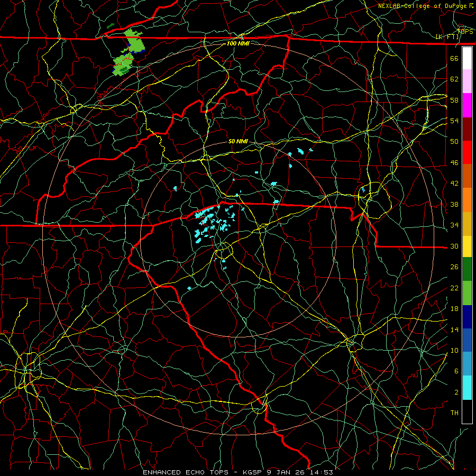Click the light green legend swatch
476x476 pixels.
coord(467,293)
